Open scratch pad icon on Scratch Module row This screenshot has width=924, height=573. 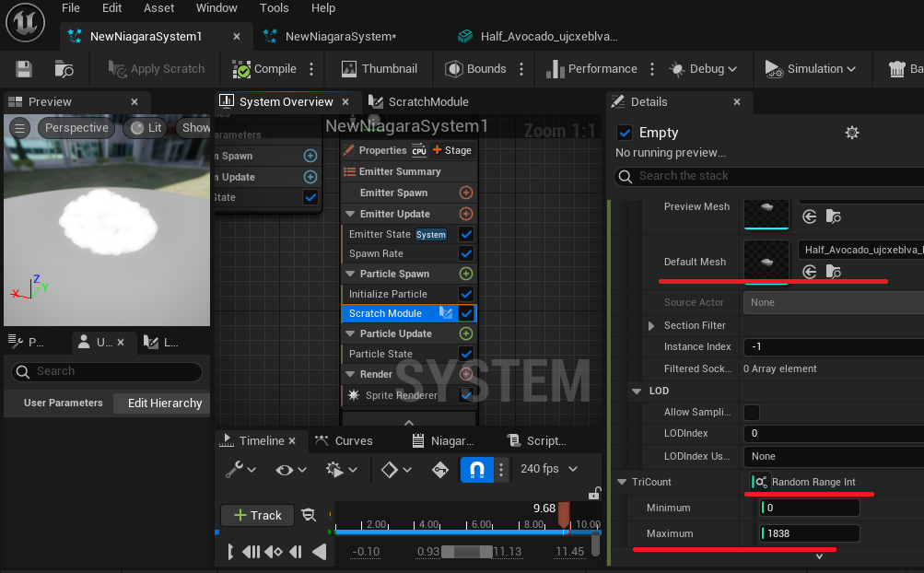tap(446, 313)
